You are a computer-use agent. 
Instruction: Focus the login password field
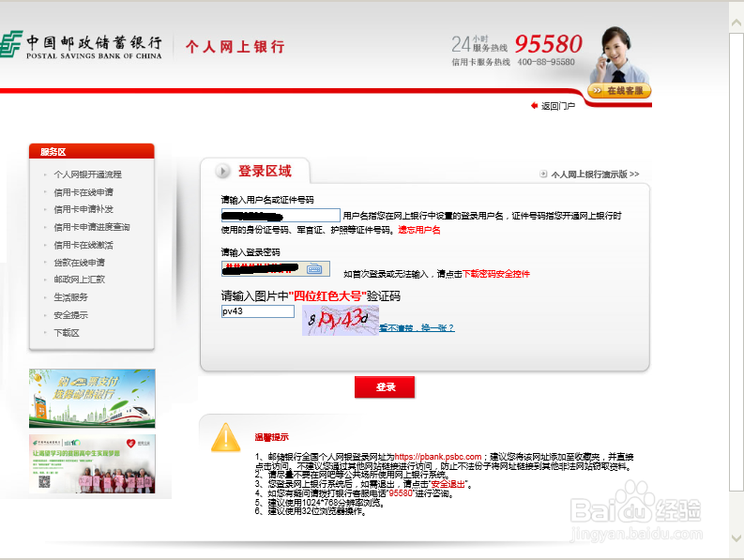point(276,269)
